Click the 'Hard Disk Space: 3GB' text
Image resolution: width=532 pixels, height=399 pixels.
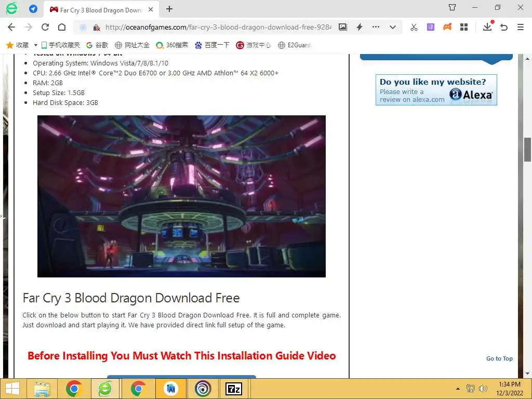65,102
